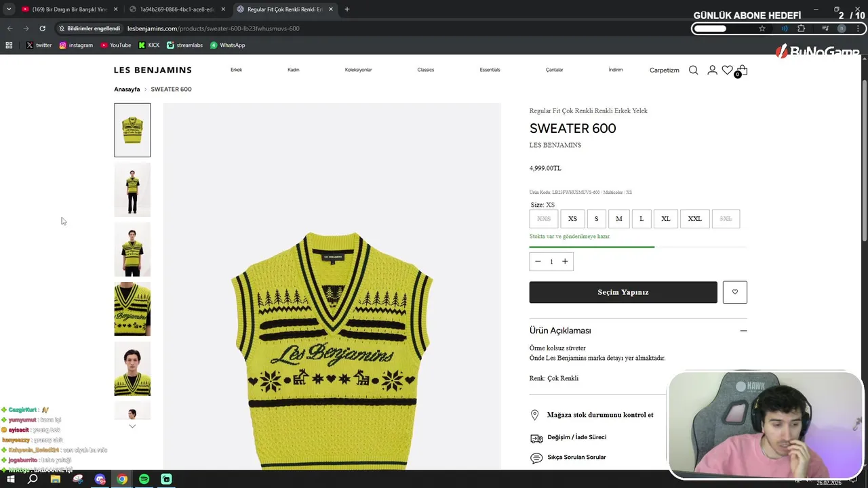
Task: Open the Sıkça Sorulan Sorular link
Action: (576, 457)
